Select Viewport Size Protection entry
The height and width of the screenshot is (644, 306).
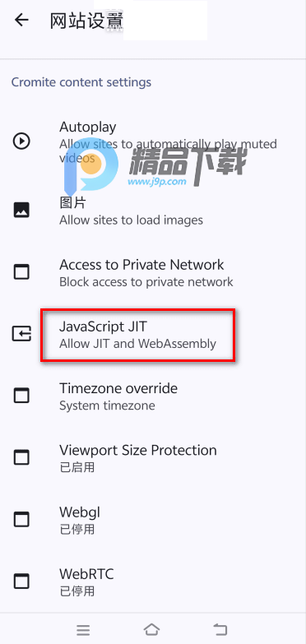[x=153, y=457]
